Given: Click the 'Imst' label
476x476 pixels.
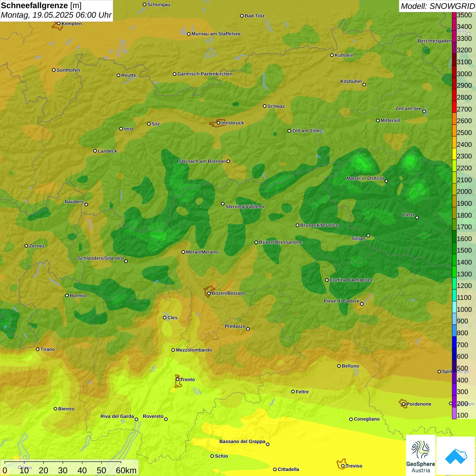Looking at the screenshot, I should click(x=129, y=129).
